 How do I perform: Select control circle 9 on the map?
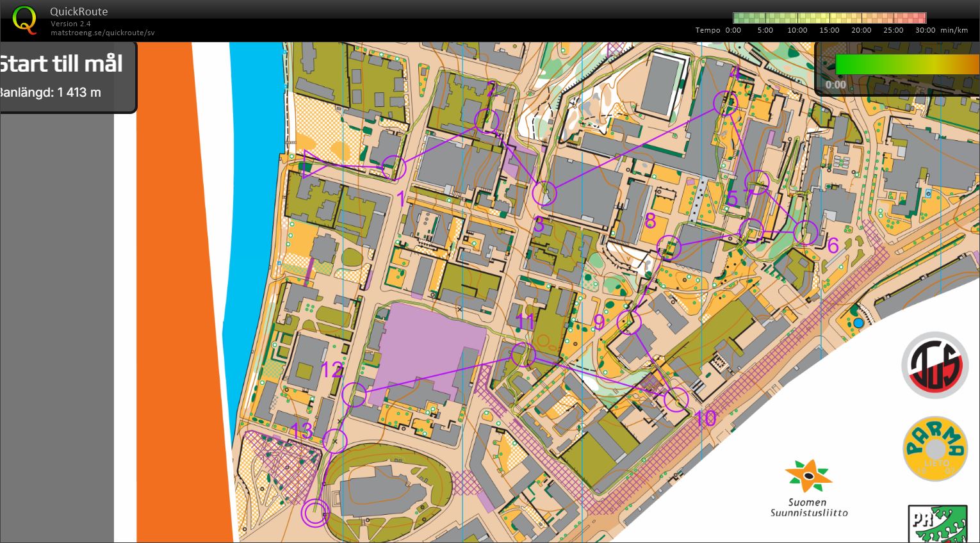(x=629, y=322)
